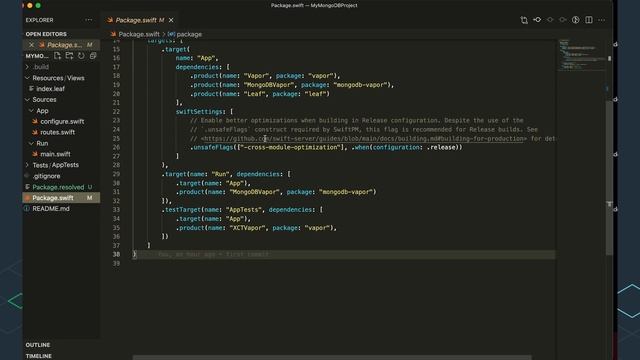Open the github.com swift-server guides link
Viewport: 640px width, 360px height.
point(363,138)
